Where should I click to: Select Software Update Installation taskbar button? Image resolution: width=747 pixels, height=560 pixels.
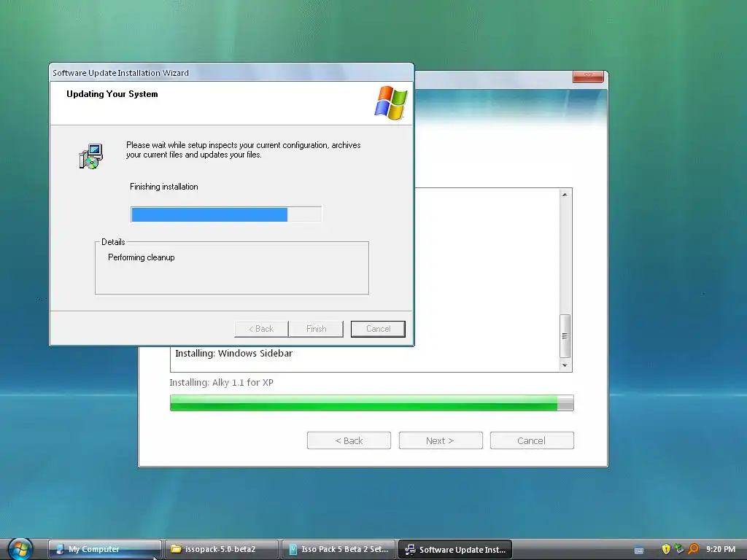pos(455,549)
